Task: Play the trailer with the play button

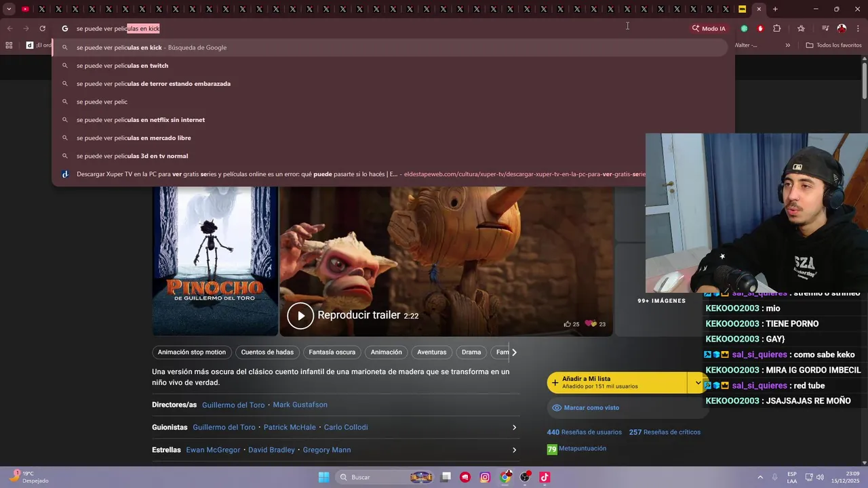Action: coord(300,315)
